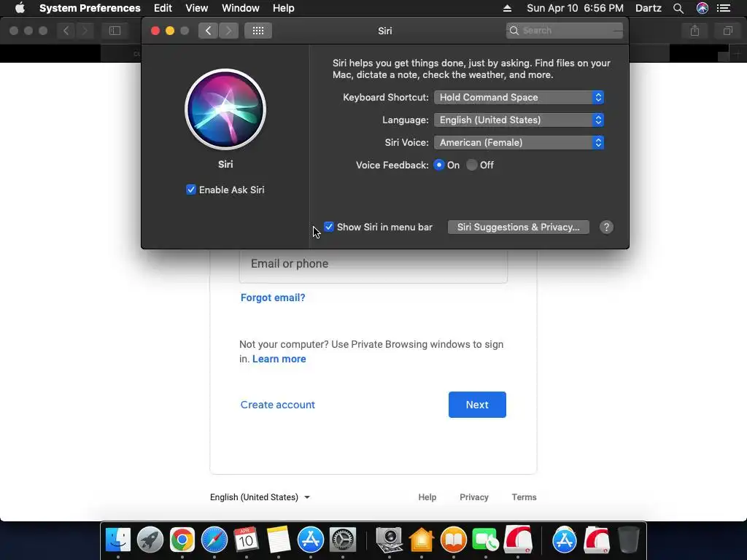Open Language dropdown in Siri settings
The width and height of the screenshot is (747, 560).
[519, 120]
